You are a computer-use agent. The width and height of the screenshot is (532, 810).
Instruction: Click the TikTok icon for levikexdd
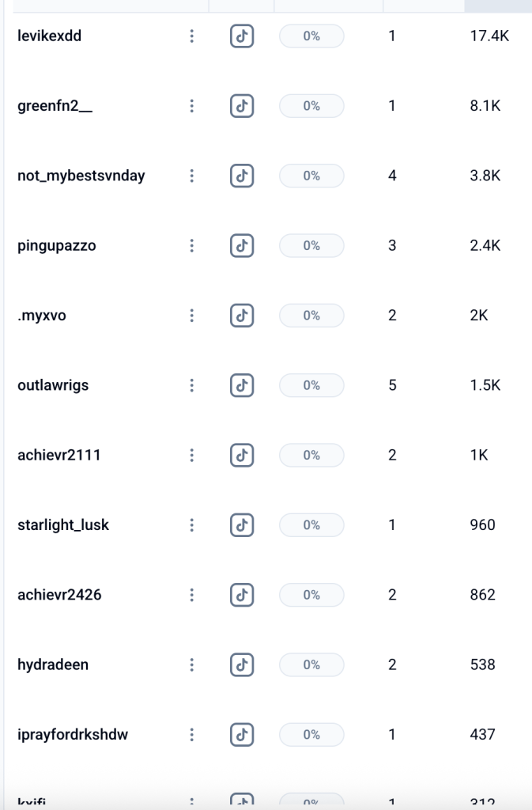(x=242, y=36)
